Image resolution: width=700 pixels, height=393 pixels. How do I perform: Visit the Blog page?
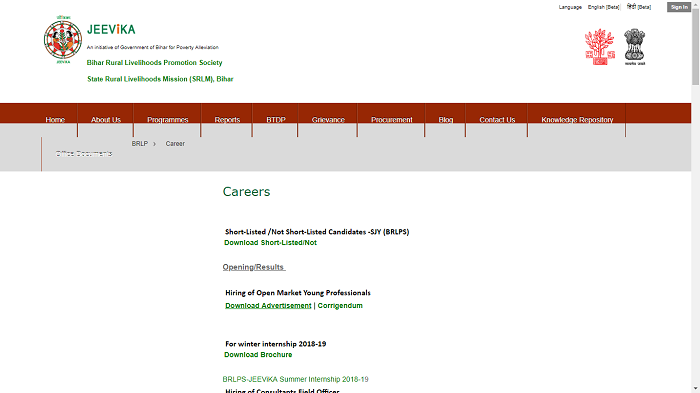446,120
